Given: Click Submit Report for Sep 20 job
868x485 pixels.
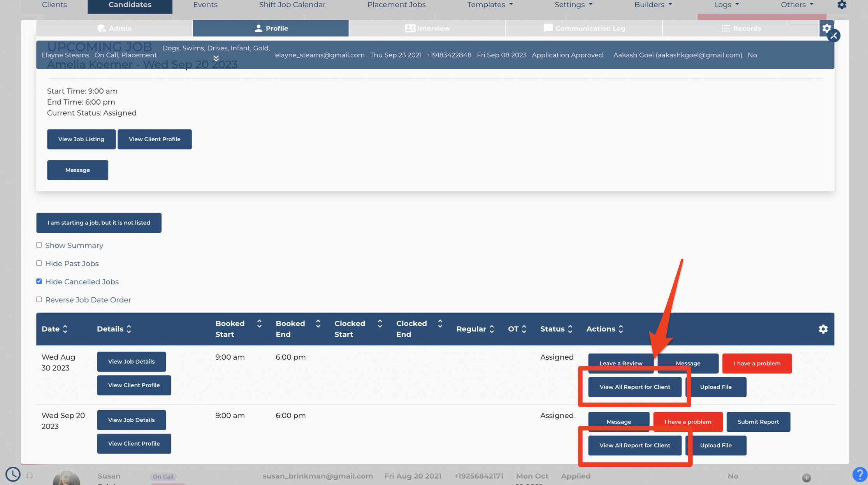Looking at the screenshot, I should click(x=758, y=422).
